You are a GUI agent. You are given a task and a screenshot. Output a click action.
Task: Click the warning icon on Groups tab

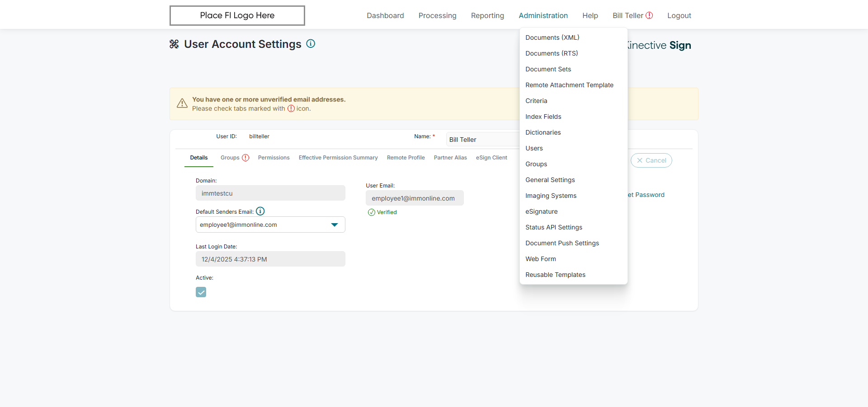tap(245, 158)
